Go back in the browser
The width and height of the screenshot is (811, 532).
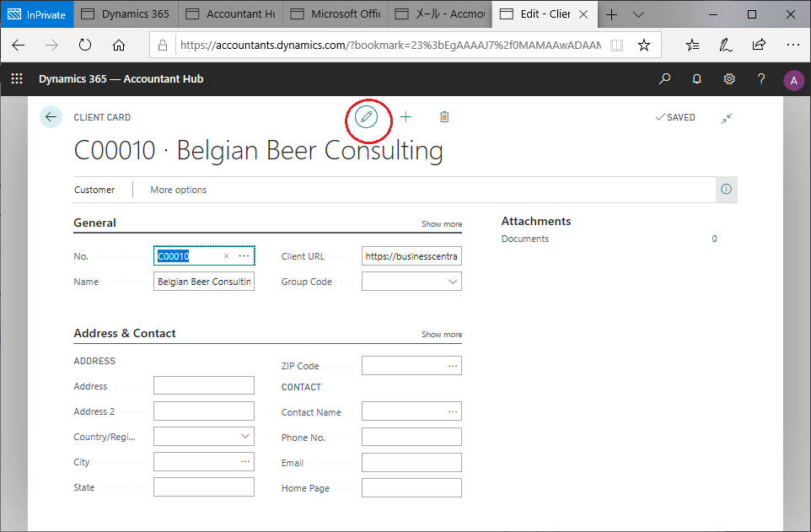(18, 46)
